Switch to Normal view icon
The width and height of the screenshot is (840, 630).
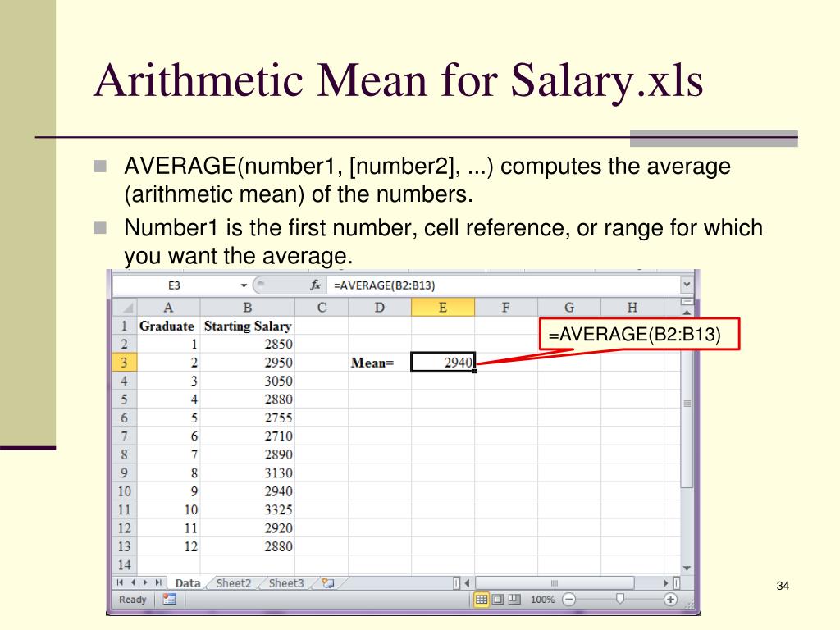[481, 600]
